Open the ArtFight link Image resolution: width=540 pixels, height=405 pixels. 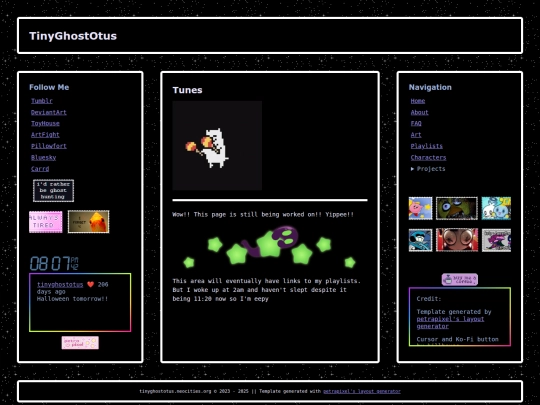click(x=45, y=135)
